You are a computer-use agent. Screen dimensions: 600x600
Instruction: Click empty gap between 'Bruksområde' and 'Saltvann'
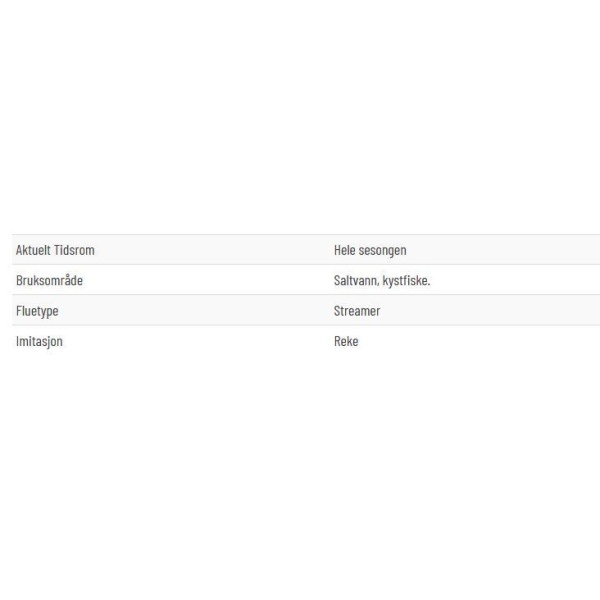pyautogui.click(x=210, y=281)
